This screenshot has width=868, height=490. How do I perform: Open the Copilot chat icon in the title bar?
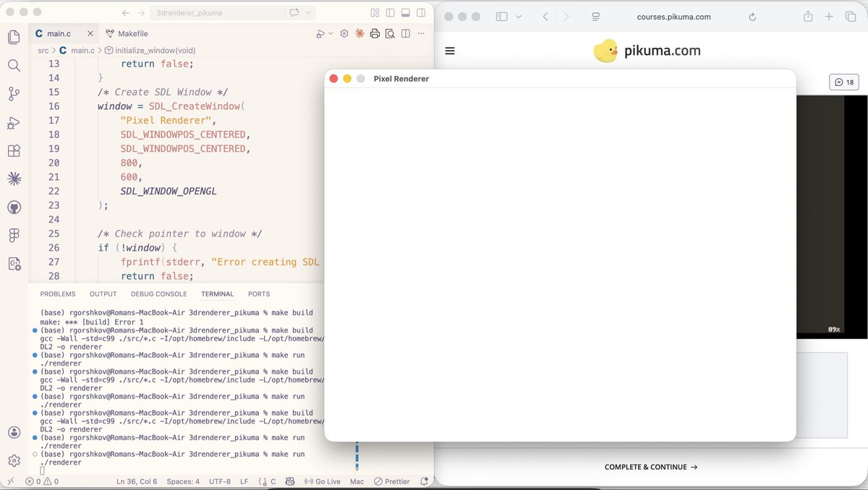[x=294, y=13]
